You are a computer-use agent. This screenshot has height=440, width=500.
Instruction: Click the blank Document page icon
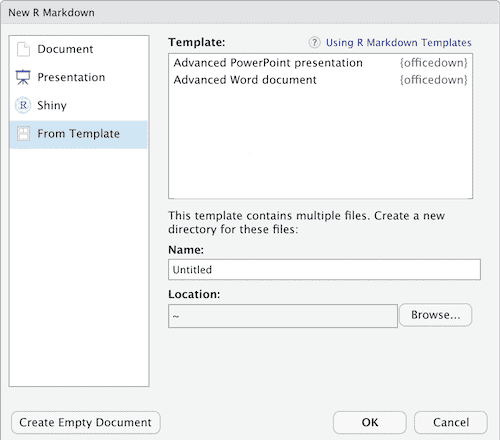point(23,49)
